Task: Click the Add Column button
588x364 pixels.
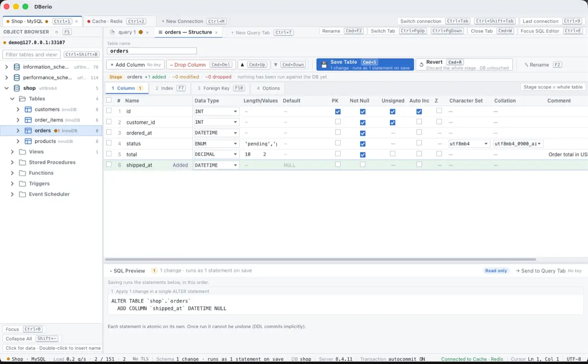Action: [135, 65]
